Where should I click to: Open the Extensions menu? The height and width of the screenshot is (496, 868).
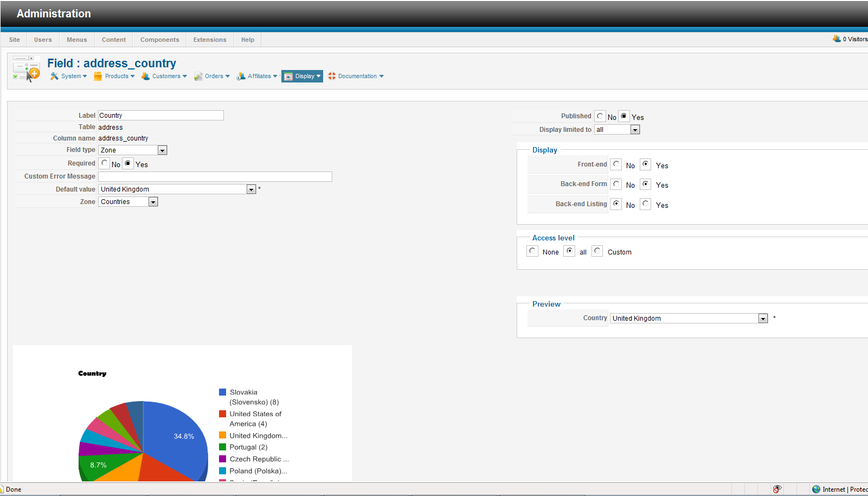(210, 40)
